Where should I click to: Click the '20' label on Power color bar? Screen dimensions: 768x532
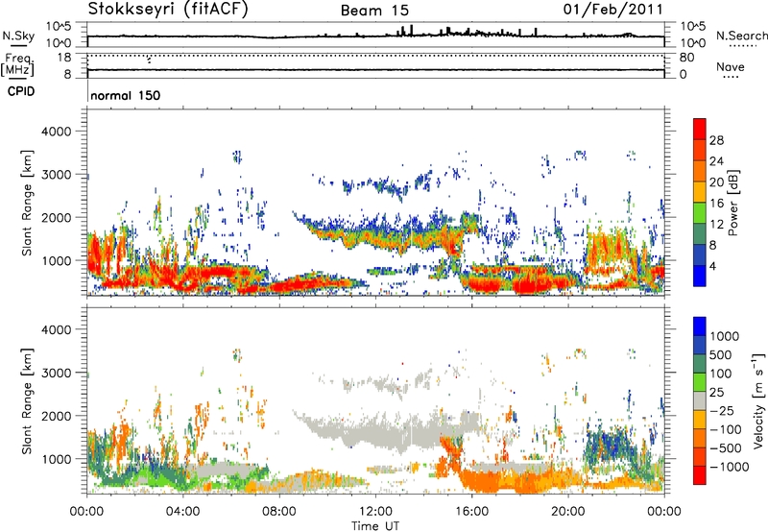(x=716, y=182)
